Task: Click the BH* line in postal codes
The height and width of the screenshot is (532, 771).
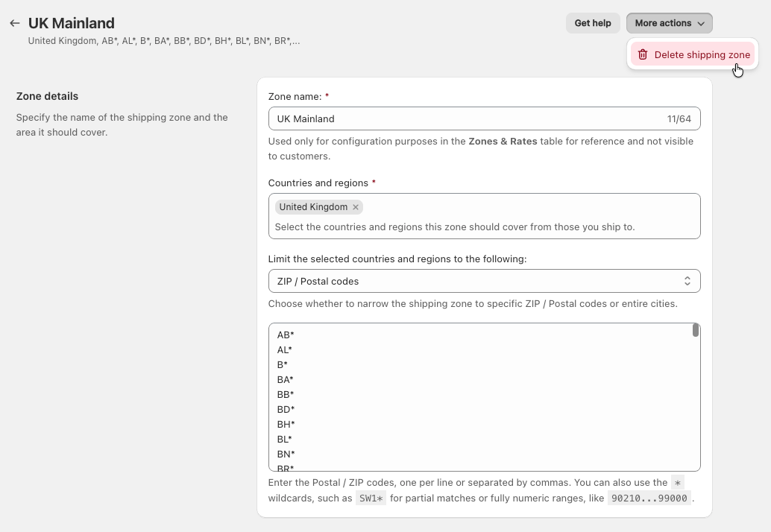Action: (286, 425)
